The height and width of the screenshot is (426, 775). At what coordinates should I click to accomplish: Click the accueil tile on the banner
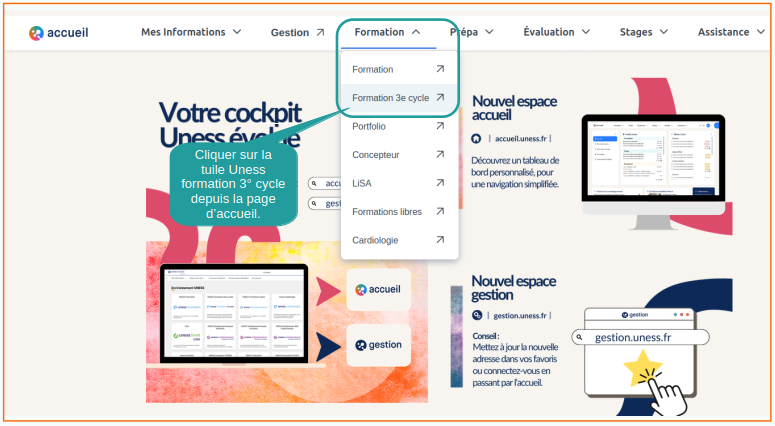[x=379, y=290]
